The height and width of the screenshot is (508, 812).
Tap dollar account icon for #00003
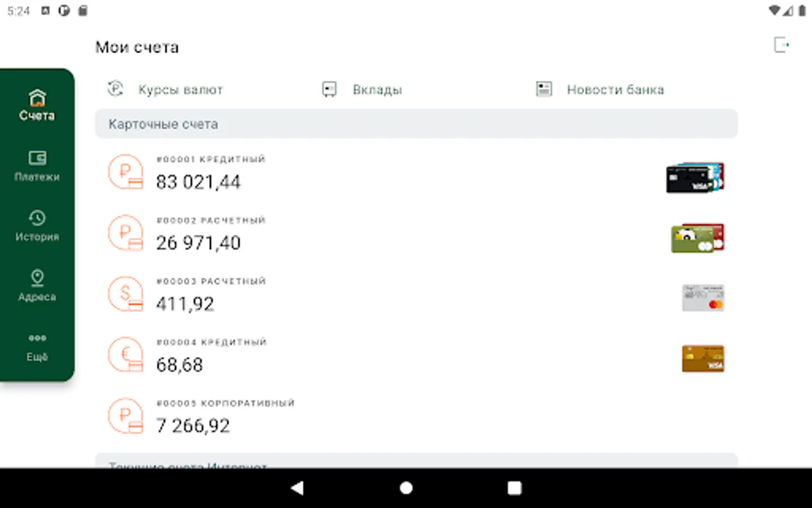pos(126,294)
